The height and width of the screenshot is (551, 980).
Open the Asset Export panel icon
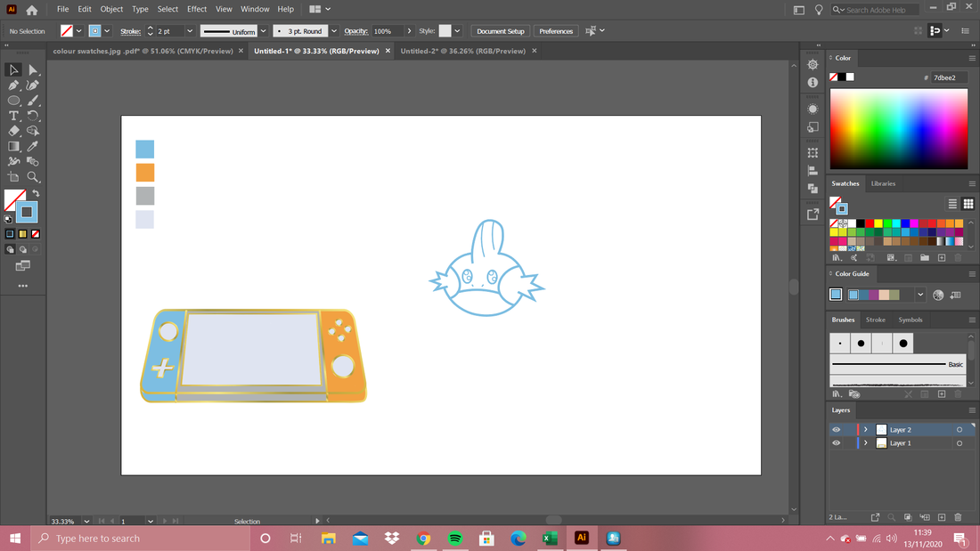click(x=813, y=215)
